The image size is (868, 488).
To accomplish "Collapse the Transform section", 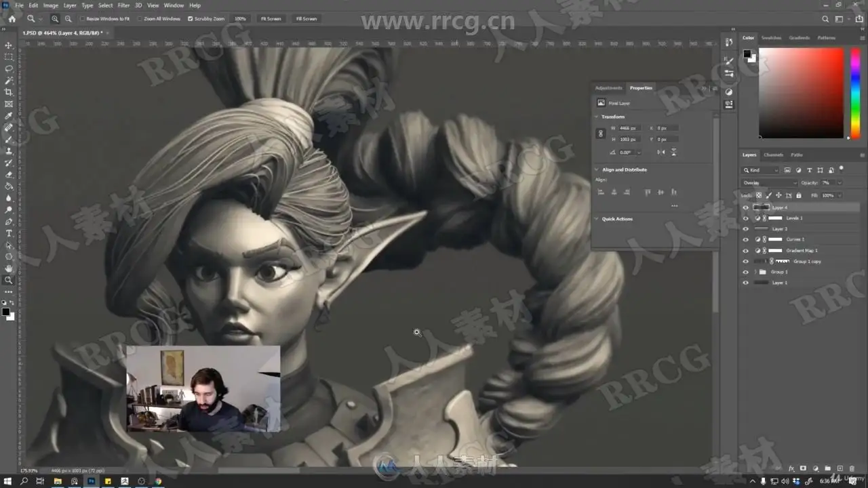I will pyautogui.click(x=597, y=117).
